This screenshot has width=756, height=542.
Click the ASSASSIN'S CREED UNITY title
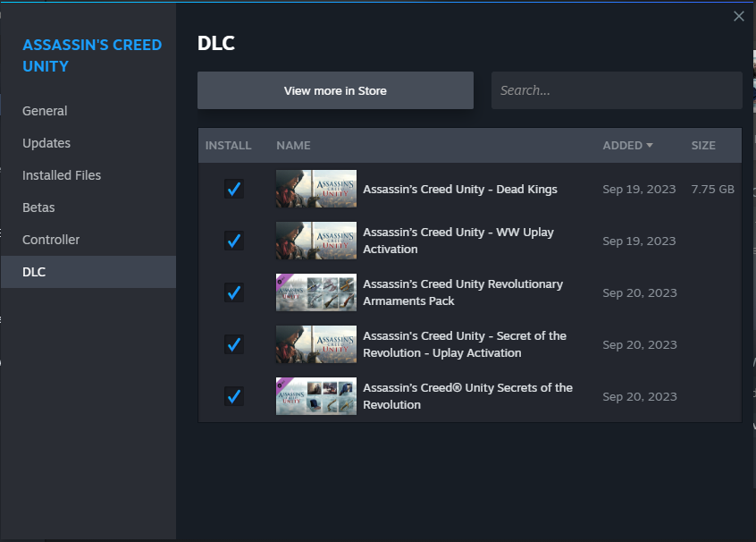92,55
